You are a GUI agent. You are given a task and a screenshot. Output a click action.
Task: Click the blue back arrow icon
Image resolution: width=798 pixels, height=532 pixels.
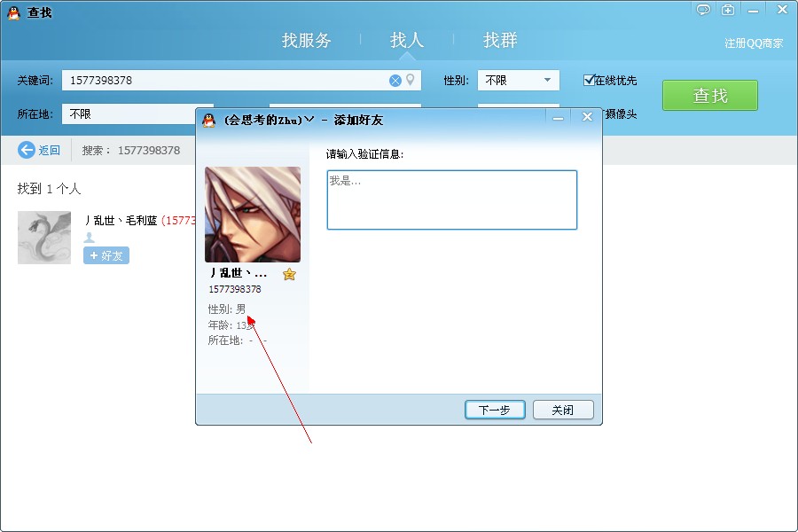click(27, 150)
